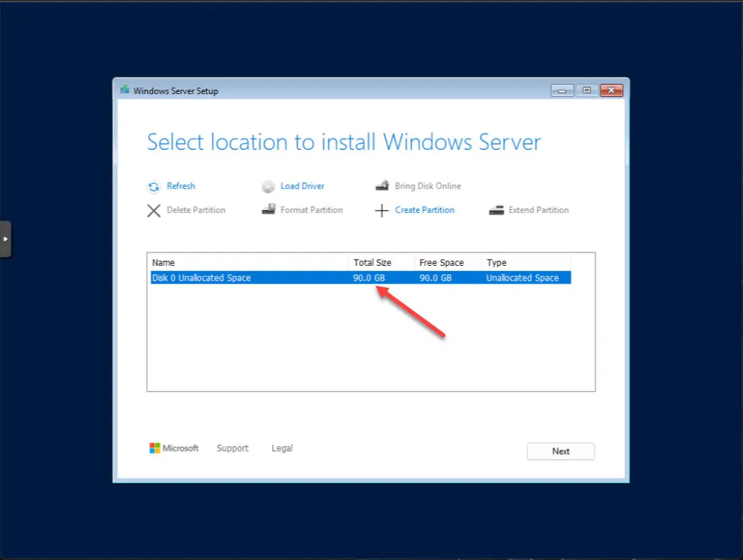This screenshot has width=743, height=560.
Task: Open the Support link
Action: 232,448
